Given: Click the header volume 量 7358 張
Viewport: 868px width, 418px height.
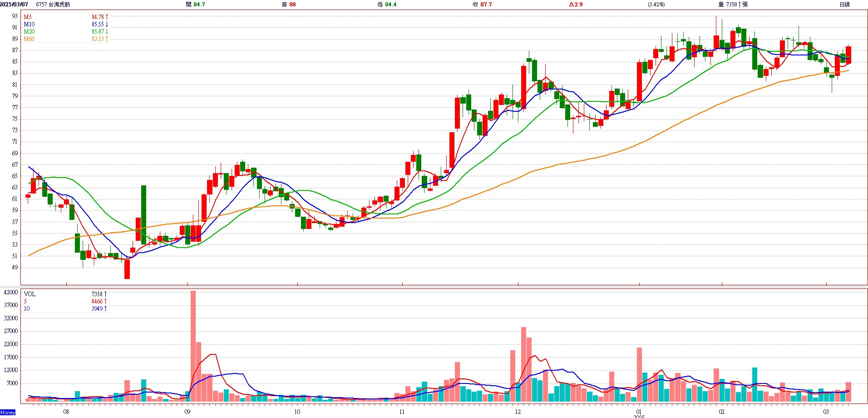Looking at the screenshot, I should pyautogui.click(x=733, y=4).
